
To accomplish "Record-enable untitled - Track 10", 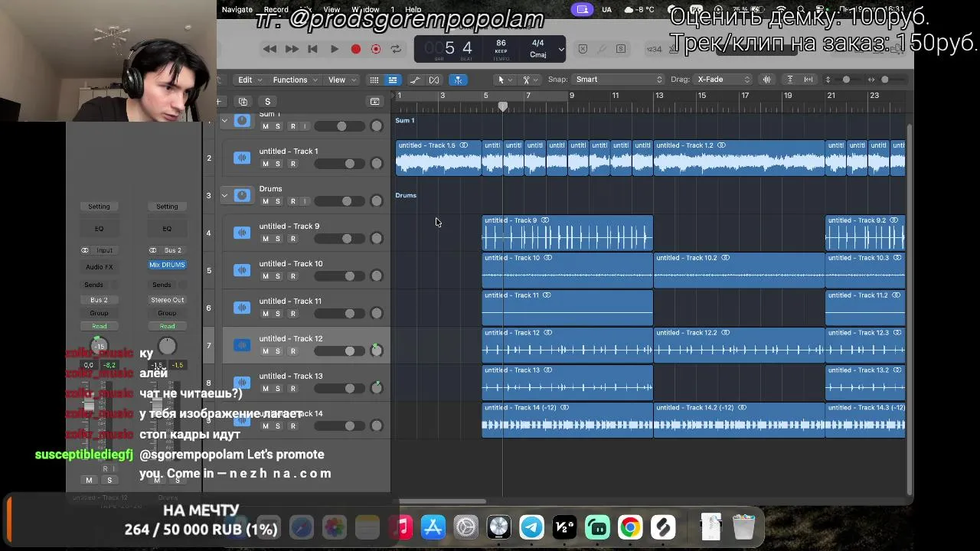I will (292, 276).
